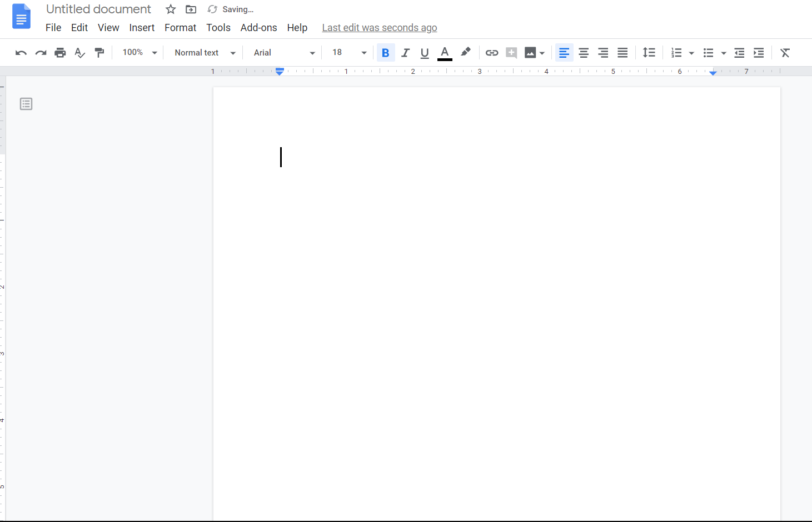
Task: Click the Undo arrow icon
Action: tap(21, 53)
